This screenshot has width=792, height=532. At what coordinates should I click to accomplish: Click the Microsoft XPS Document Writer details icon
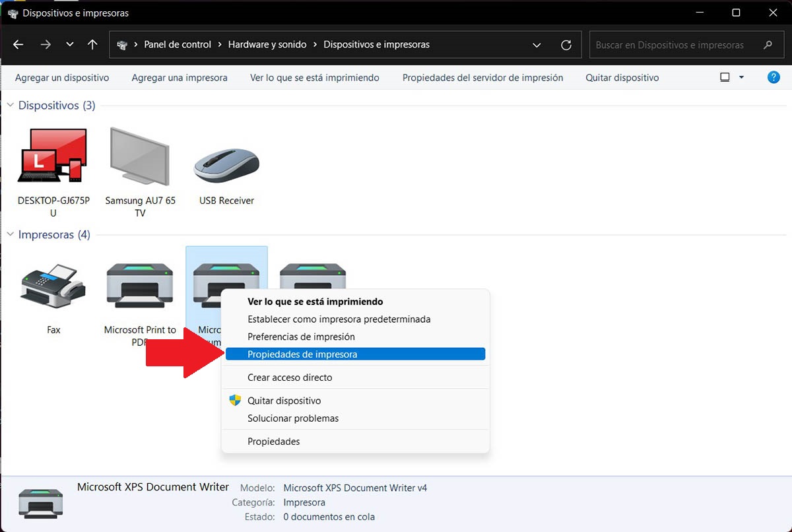point(41,504)
